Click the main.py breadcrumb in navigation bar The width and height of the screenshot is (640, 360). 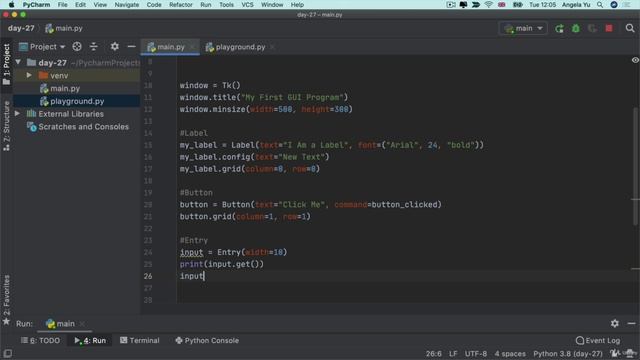coord(64,28)
